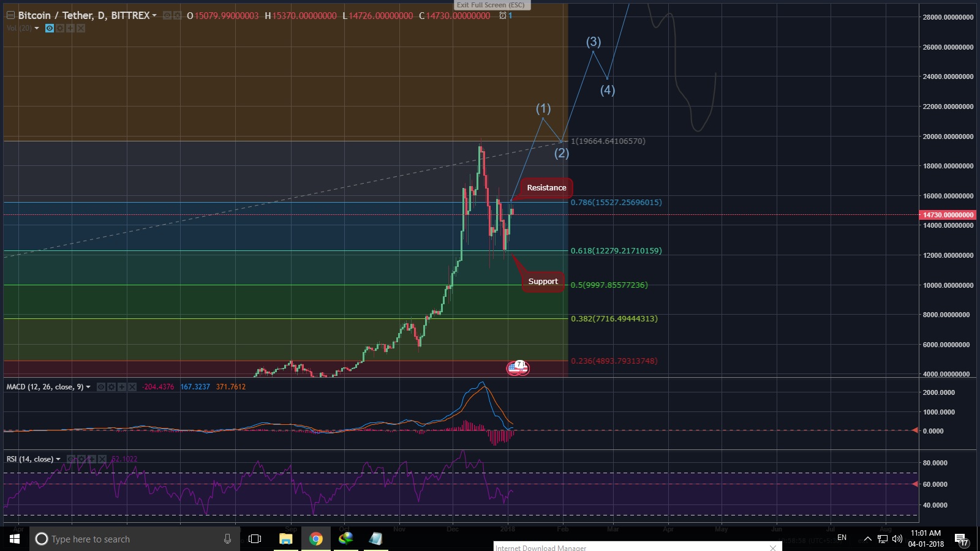980x551 pixels.
Task: Select the Elliott wave (1) label
Action: [x=543, y=109]
